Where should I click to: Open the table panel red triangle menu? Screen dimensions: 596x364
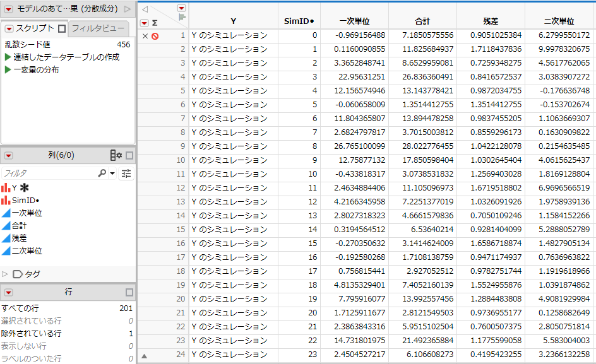(8, 9)
